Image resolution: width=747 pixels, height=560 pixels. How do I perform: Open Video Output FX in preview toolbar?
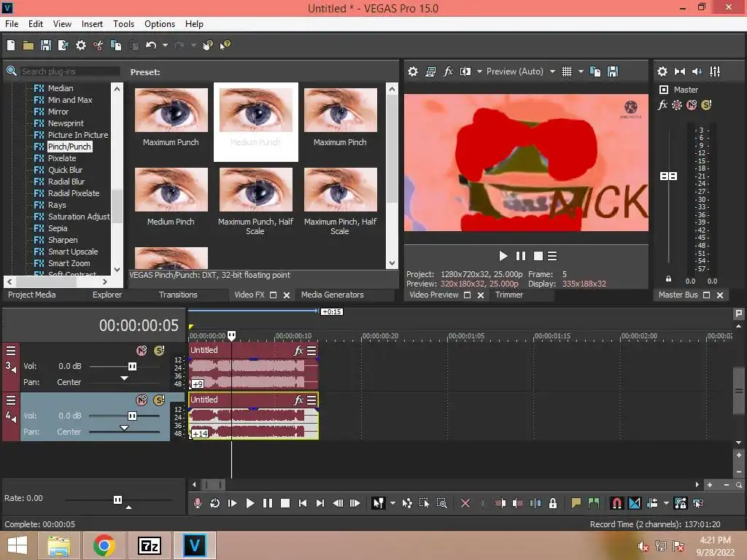coord(448,71)
